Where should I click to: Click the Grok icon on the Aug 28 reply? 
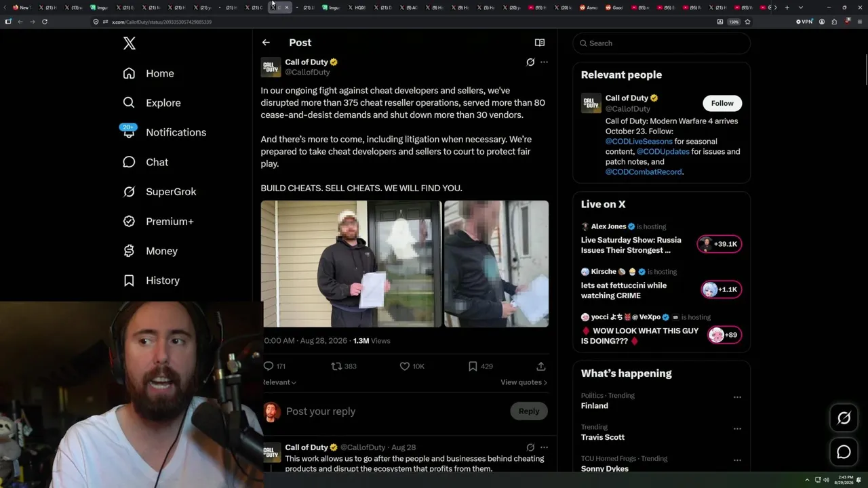click(530, 447)
